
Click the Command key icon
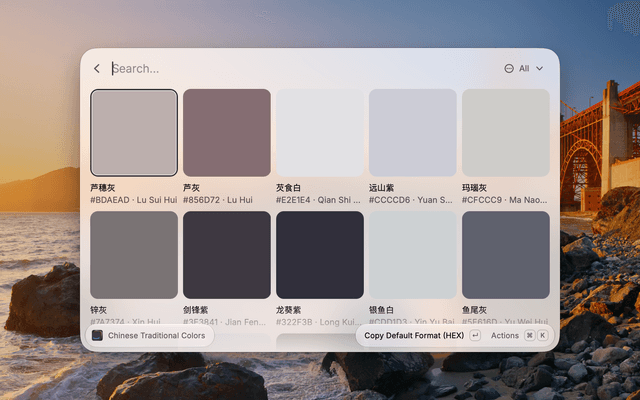[529, 336]
